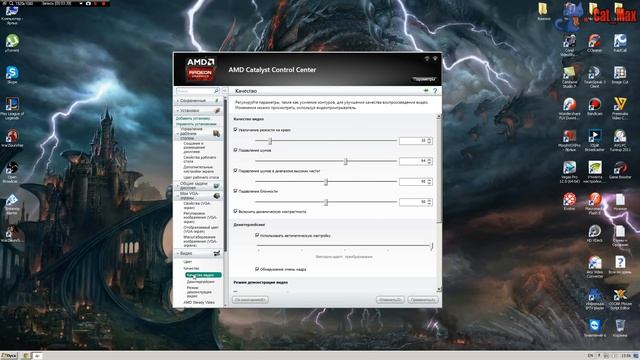The image size is (640, 360).
Task: Open Дополнительные настройки экрана item
Action: coord(198,169)
